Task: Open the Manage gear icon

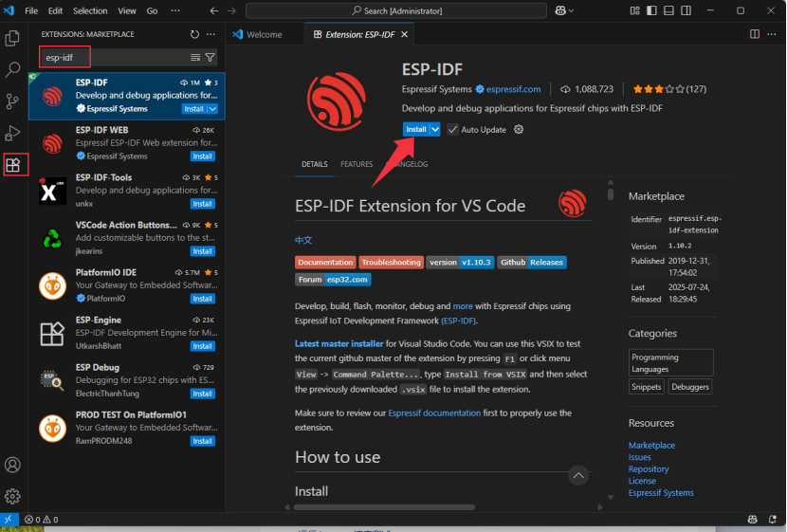Action: coord(12,496)
